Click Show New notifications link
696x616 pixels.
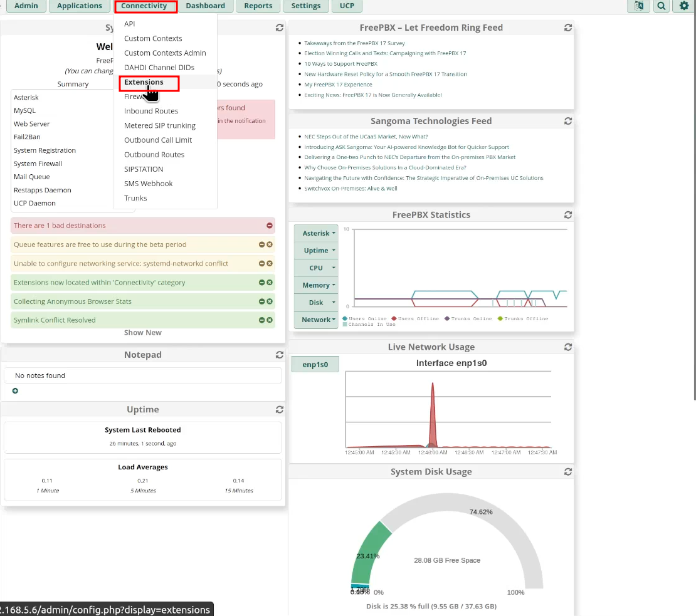(x=142, y=333)
